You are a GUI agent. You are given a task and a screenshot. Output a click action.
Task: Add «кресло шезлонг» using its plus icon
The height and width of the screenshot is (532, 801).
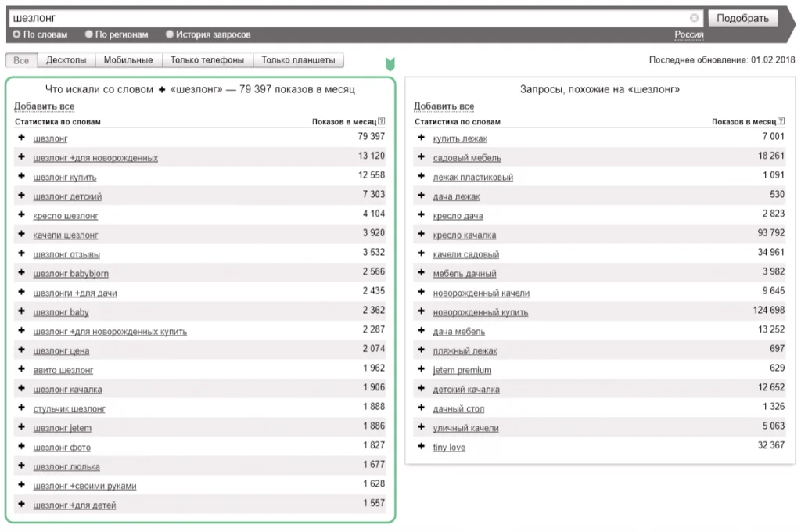[x=21, y=215]
